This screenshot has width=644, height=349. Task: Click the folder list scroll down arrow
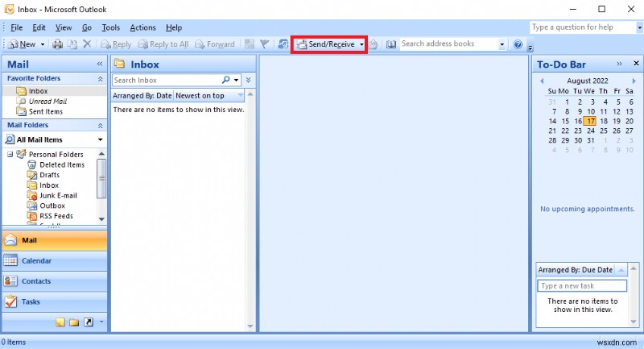point(101,219)
